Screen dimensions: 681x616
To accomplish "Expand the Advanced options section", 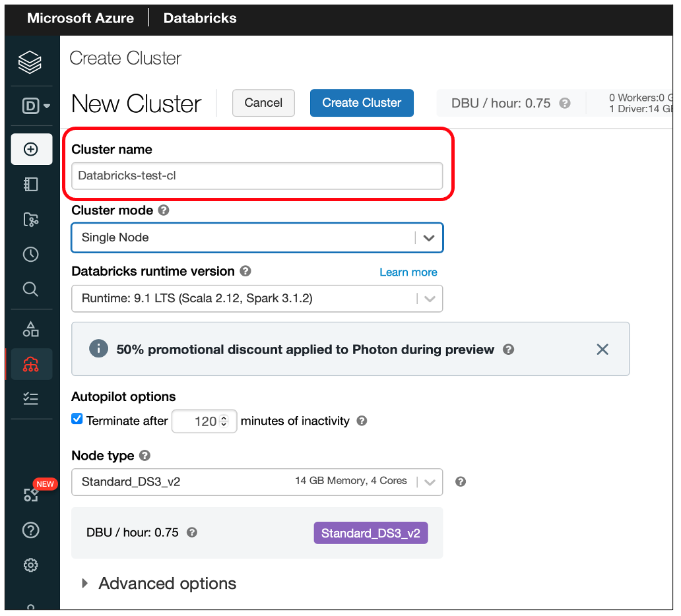I will tap(160, 584).
